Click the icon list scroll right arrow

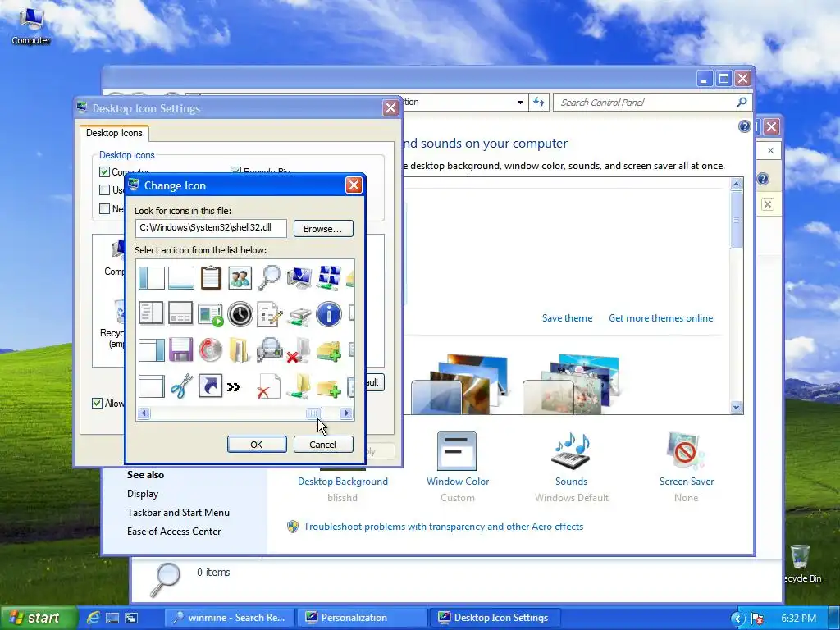coord(347,413)
